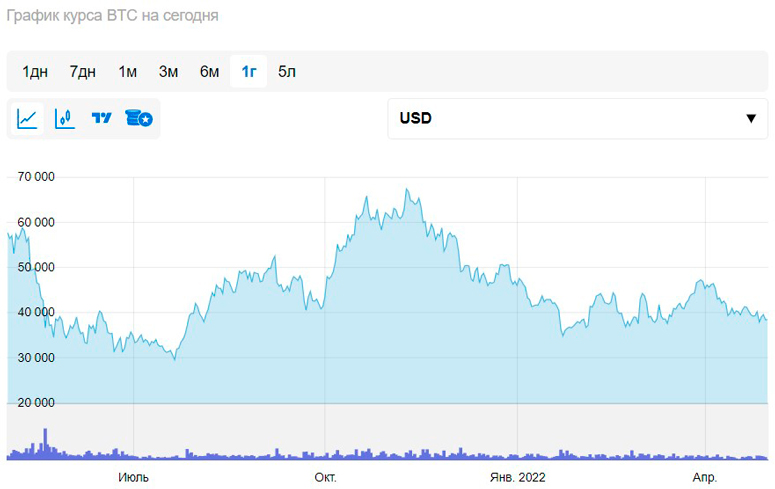
Task: Click the highest price peak on chart
Action: click(406, 189)
